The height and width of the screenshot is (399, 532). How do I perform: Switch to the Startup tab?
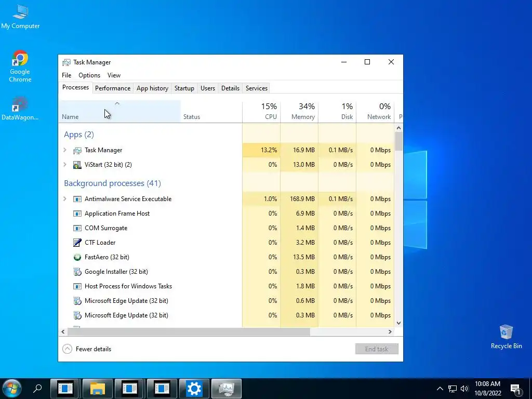(x=184, y=88)
